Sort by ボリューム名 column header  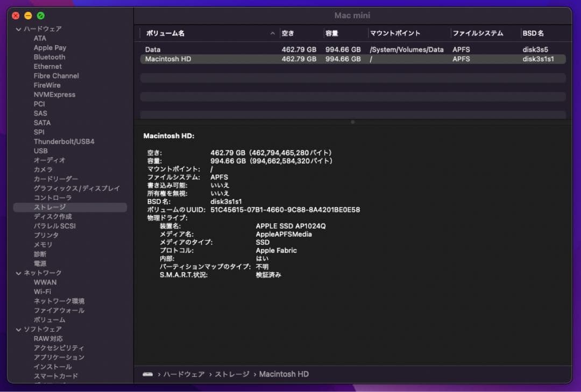(166, 33)
